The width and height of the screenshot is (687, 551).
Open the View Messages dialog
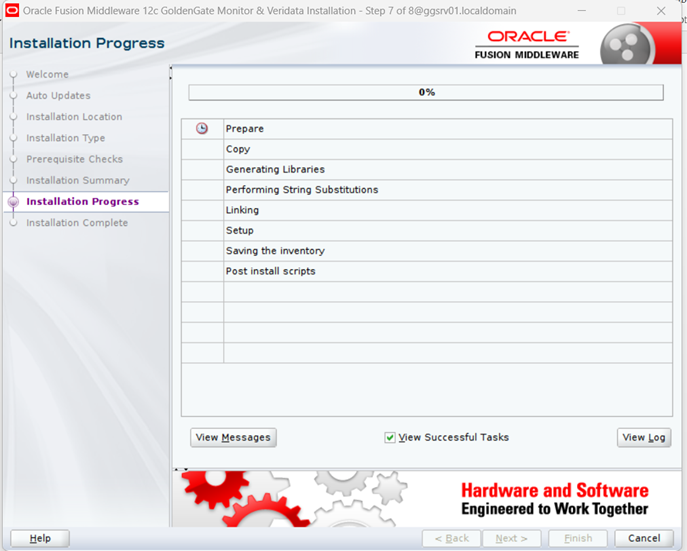pyautogui.click(x=232, y=437)
